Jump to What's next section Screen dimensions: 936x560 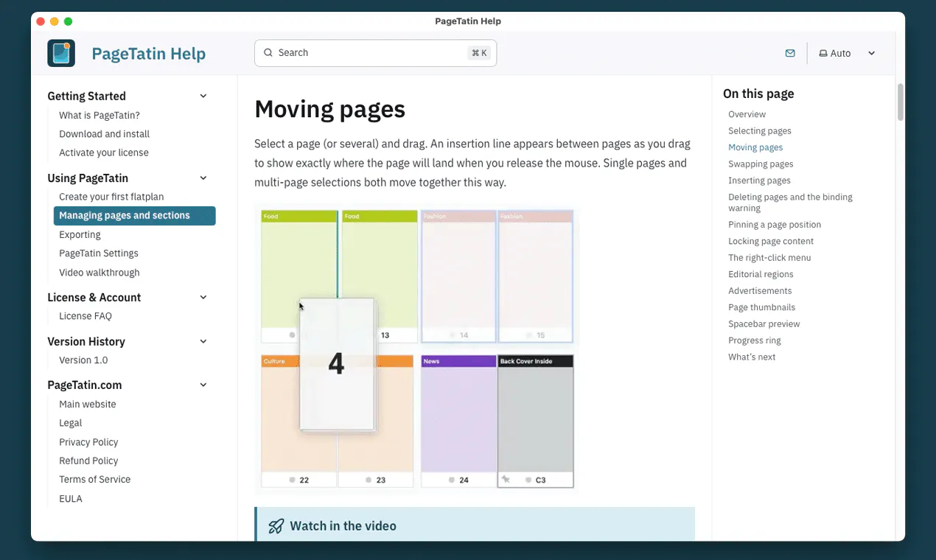click(752, 357)
